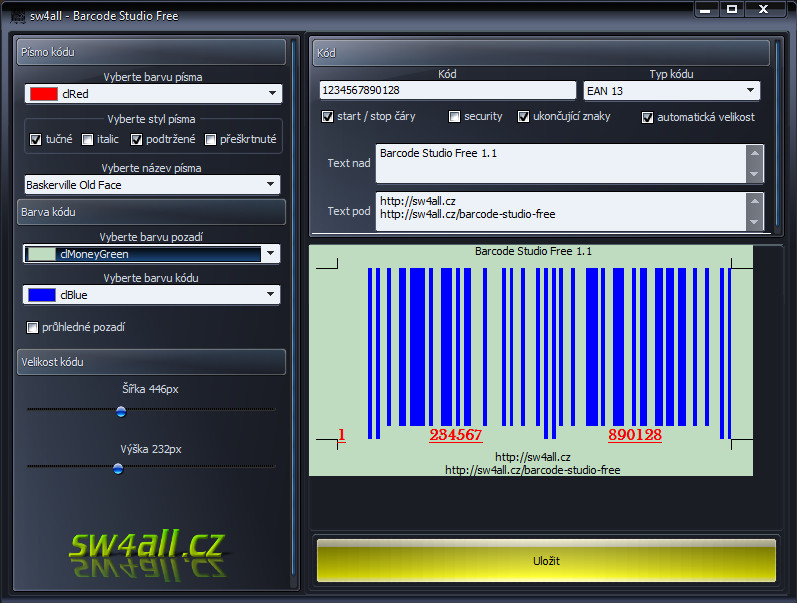The height and width of the screenshot is (603, 797).
Task: Click the sw4all.cz logo
Action: pyautogui.click(x=147, y=553)
